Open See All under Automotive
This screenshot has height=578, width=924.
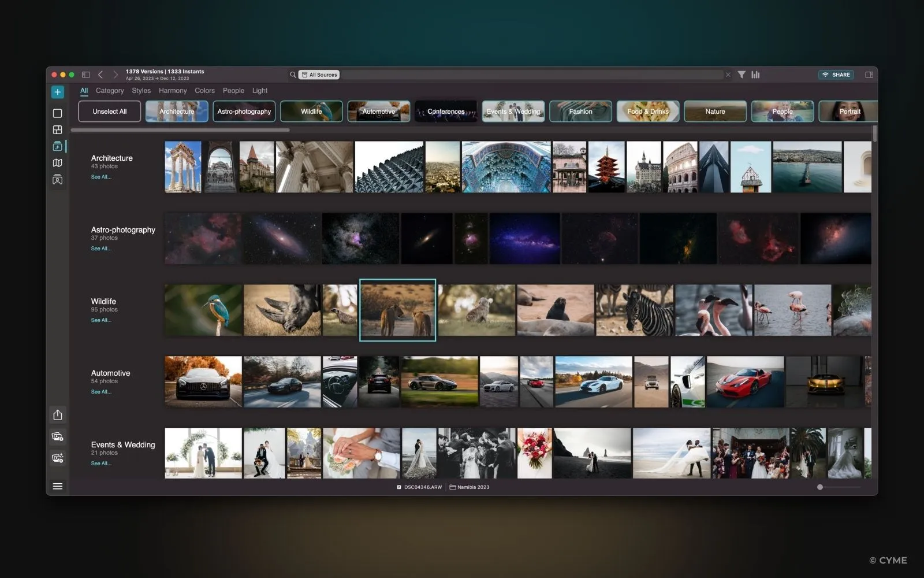[x=101, y=392]
